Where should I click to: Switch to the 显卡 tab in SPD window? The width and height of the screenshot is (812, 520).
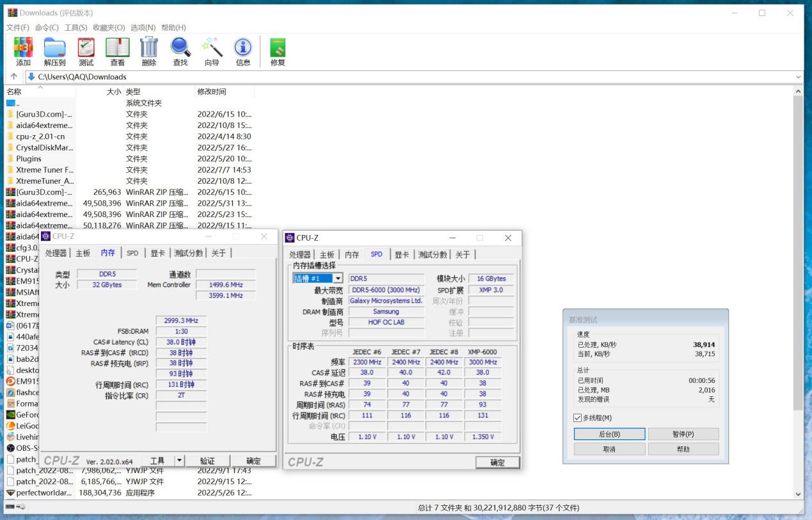tap(402, 254)
